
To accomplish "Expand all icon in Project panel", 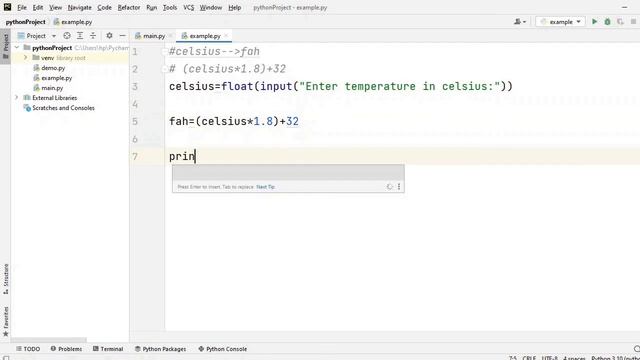I will coord(80,36).
